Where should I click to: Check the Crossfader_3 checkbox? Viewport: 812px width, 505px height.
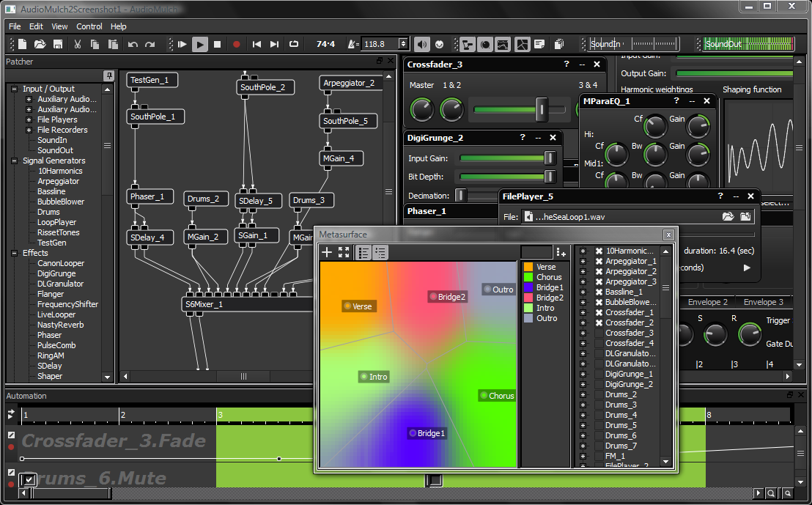(599, 333)
